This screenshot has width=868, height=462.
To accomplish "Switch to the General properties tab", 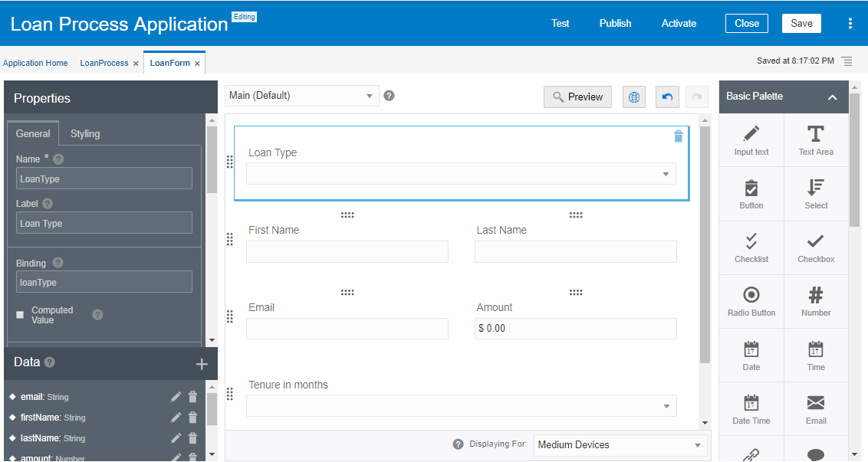I will 33,134.
